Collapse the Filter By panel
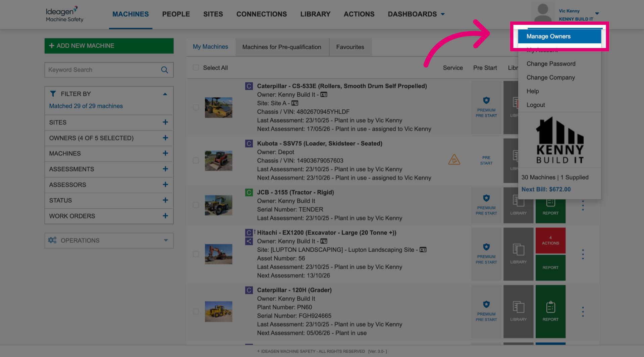This screenshot has width=644, height=357. (x=165, y=94)
